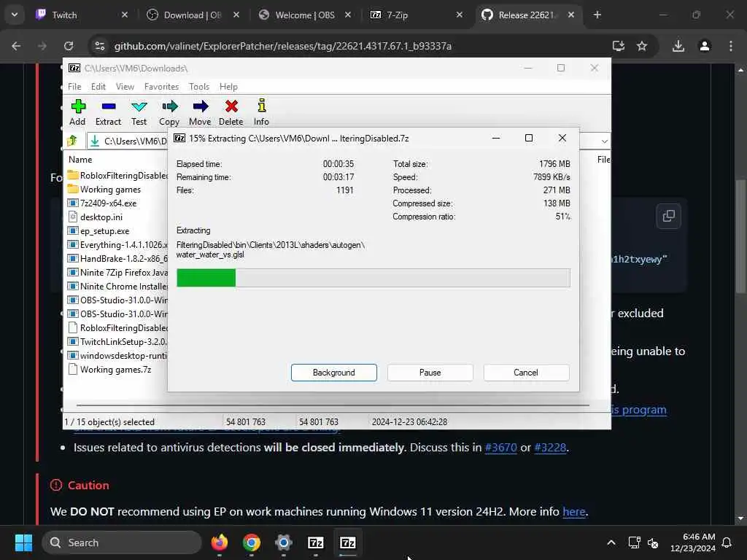The image size is (747, 560).
Task: Cancel the extraction
Action: tap(525, 373)
